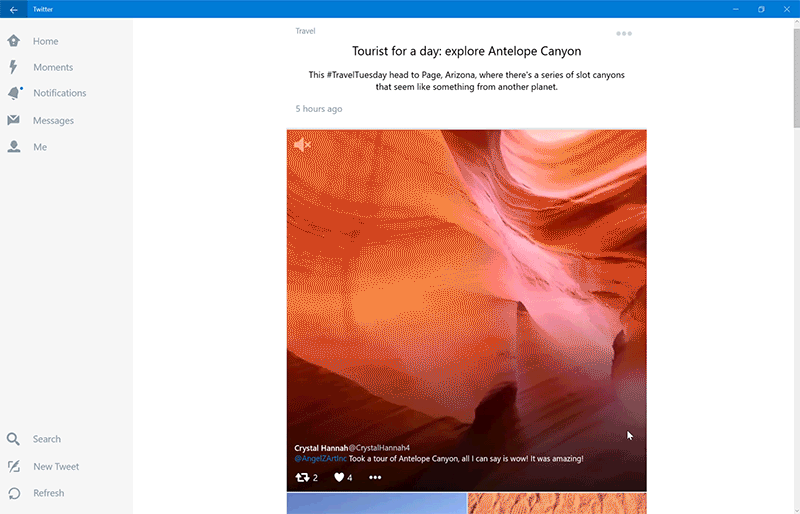Click the New Tweet label

click(x=56, y=467)
